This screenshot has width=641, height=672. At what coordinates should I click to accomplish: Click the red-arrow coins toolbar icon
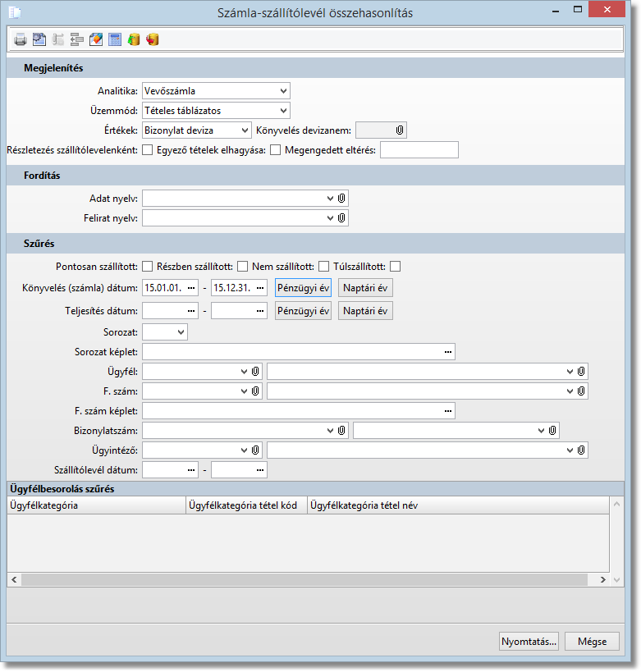tap(153, 39)
